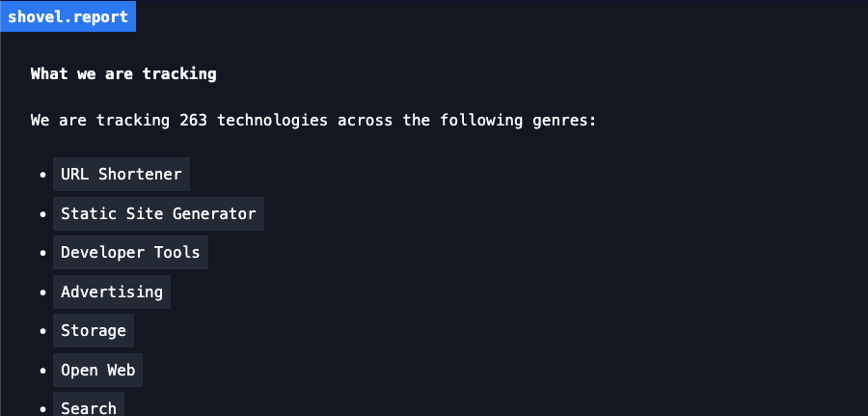Open the URL Shortener genre
The height and width of the screenshot is (416, 868).
(x=122, y=174)
